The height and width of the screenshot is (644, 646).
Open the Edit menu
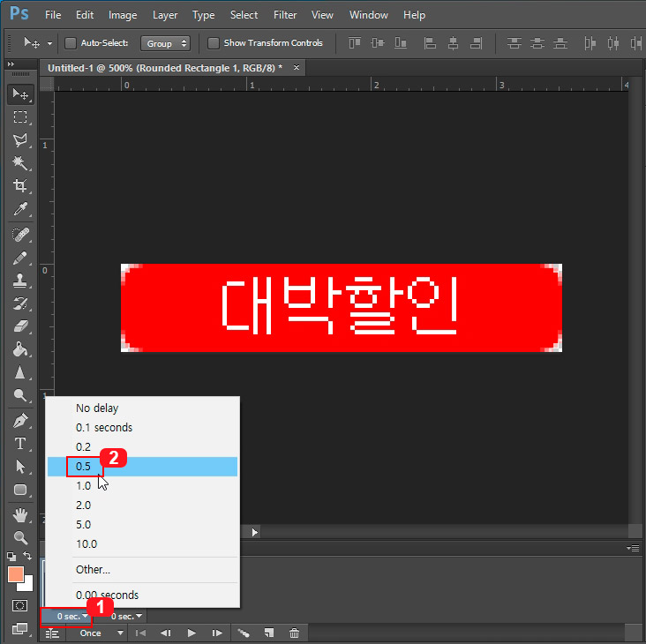pyautogui.click(x=85, y=15)
